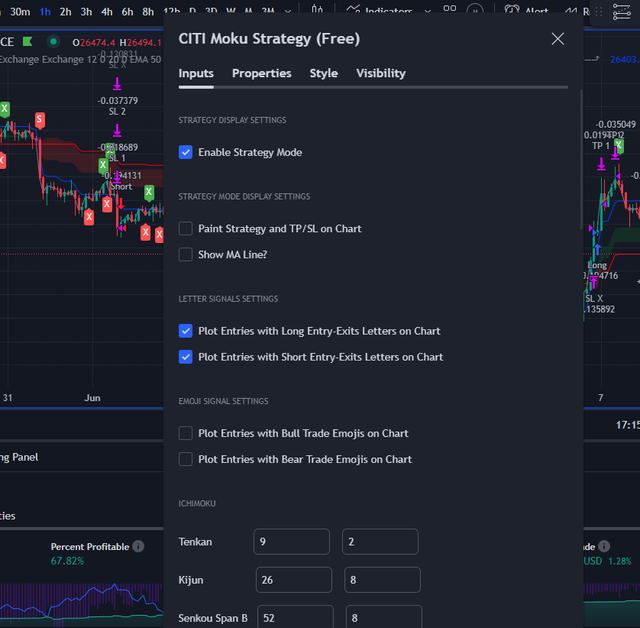The height and width of the screenshot is (628, 640).
Task: Expand the indicators favorites chevron
Action: point(428,11)
